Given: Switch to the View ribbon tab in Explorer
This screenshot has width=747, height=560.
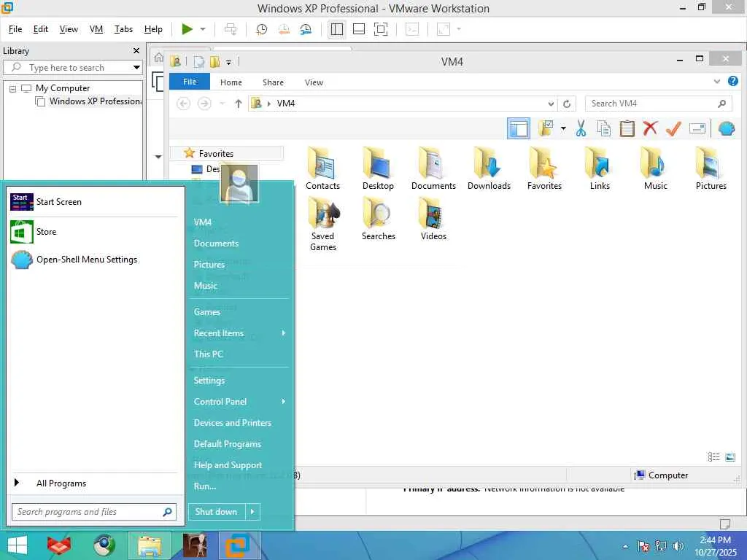Looking at the screenshot, I should 314,82.
